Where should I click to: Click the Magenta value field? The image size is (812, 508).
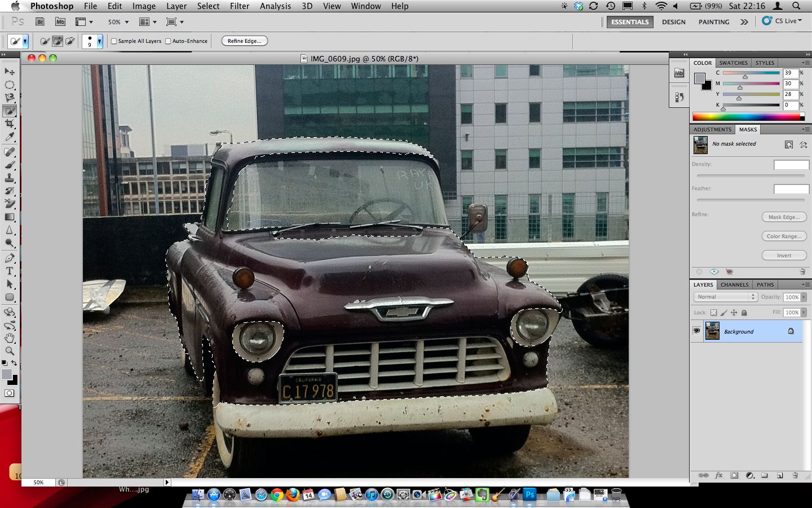click(790, 84)
